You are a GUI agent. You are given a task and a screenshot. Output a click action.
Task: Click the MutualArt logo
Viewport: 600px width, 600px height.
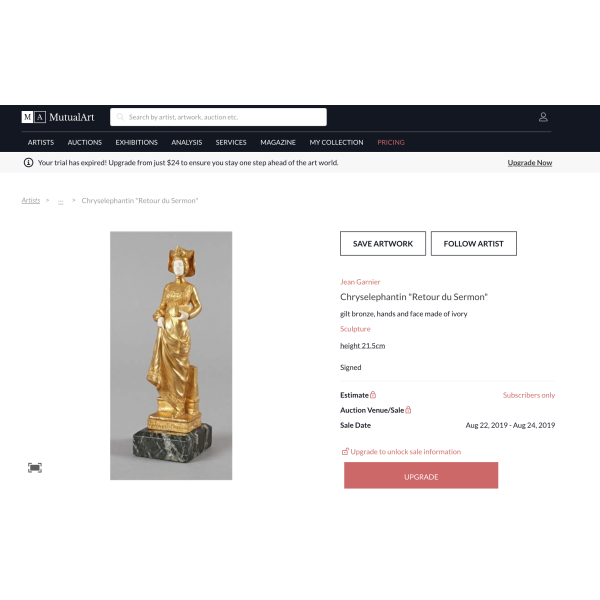(58, 117)
